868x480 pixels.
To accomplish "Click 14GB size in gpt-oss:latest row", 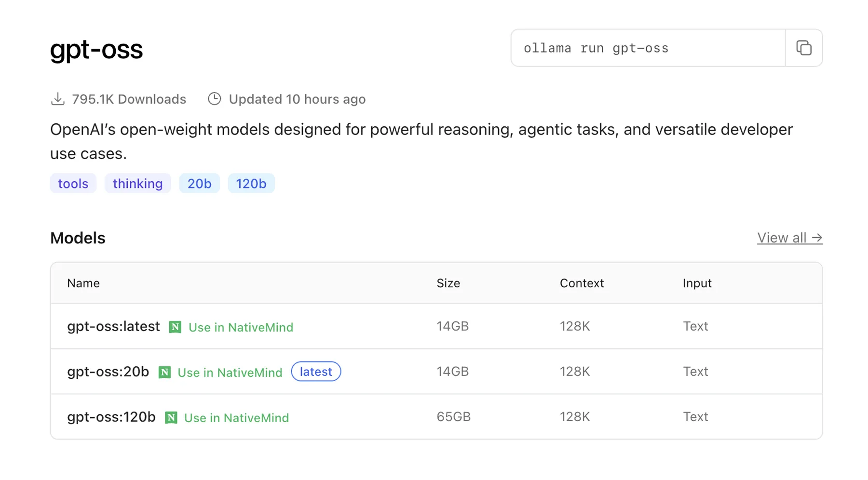I will (x=453, y=326).
